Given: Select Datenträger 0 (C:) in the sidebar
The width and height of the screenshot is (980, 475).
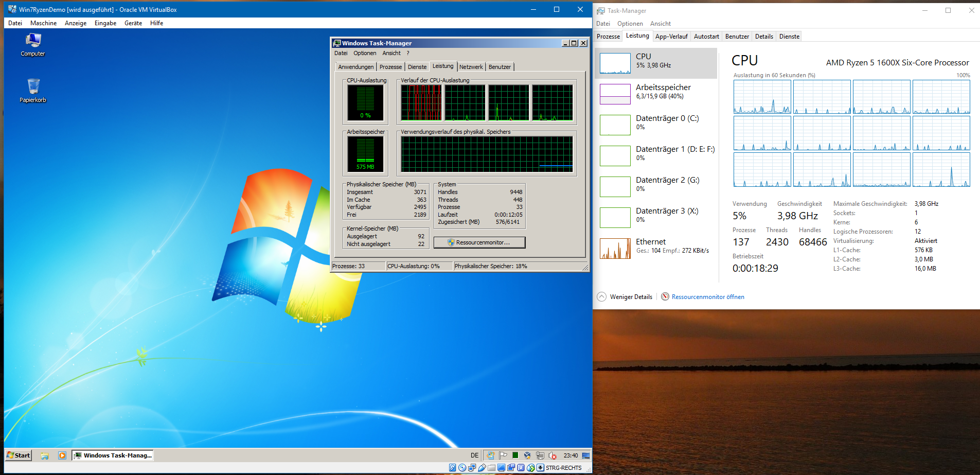Looking at the screenshot, I should pyautogui.click(x=656, y=125).
